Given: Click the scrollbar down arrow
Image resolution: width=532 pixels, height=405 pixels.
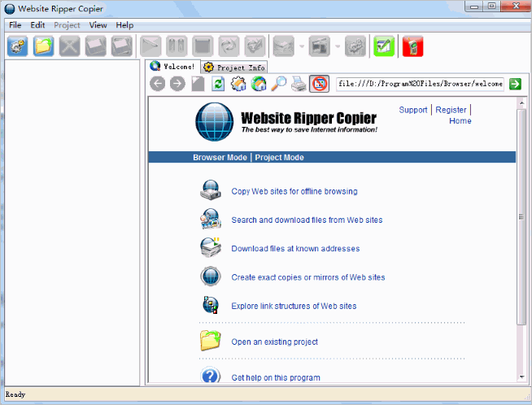Looking at the screenshot, I should click(x=521, y=377).
